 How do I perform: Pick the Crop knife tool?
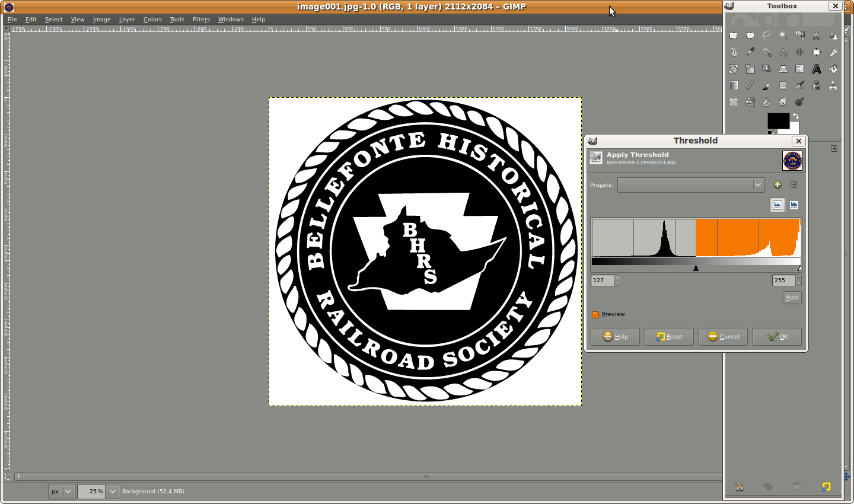coord(833,52)
